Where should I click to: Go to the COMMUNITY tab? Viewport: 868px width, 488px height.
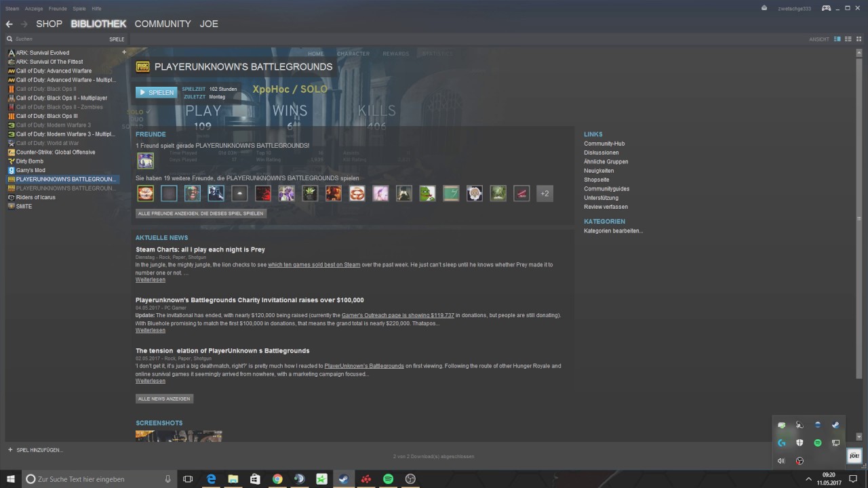click(x=163, y=24)
